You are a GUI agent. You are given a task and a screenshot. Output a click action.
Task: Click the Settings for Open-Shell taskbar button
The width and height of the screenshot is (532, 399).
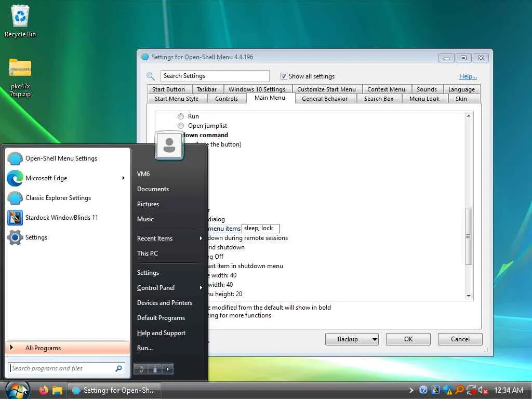(114, 390)
